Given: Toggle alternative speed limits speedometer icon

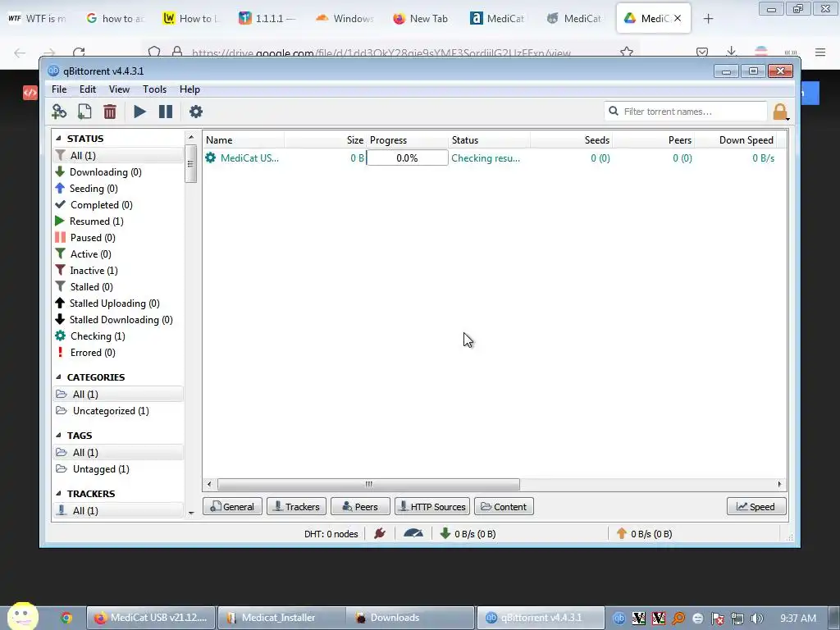Looking at the screenshot, I should [x=413, y=533].
